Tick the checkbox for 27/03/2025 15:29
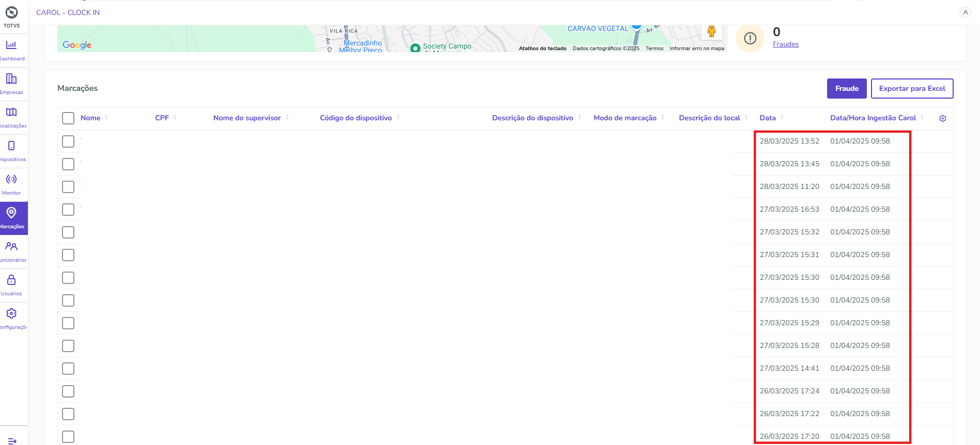 tap(68, 323)
